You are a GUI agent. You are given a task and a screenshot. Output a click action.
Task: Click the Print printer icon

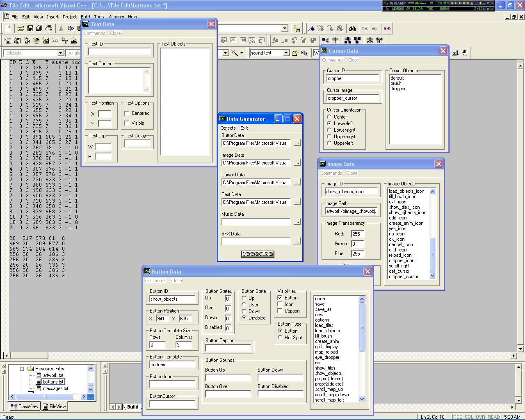[x=49, y=28]
